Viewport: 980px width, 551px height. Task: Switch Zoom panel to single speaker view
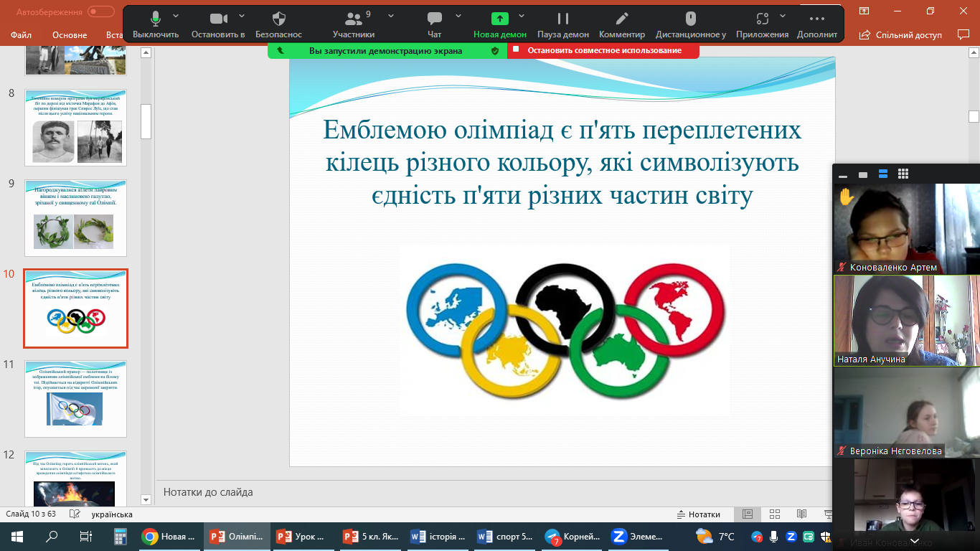pos(863,174)
